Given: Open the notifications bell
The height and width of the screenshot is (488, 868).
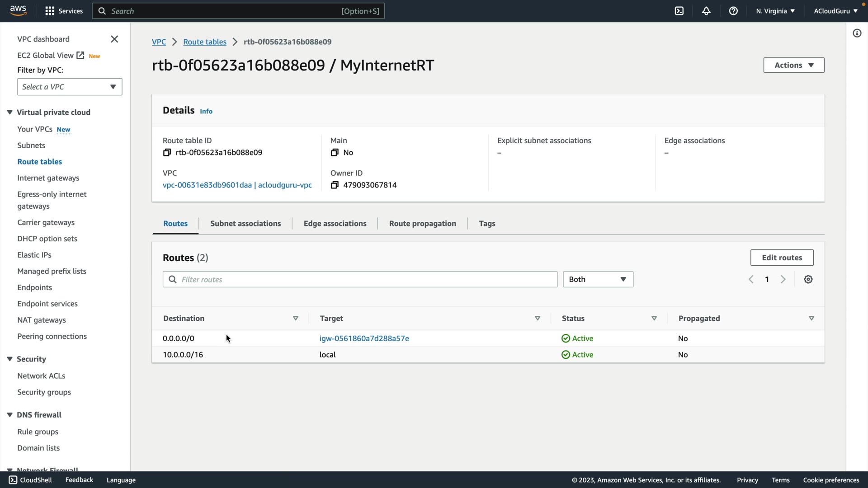Looking at the screenshot, I should coord(706,11).
